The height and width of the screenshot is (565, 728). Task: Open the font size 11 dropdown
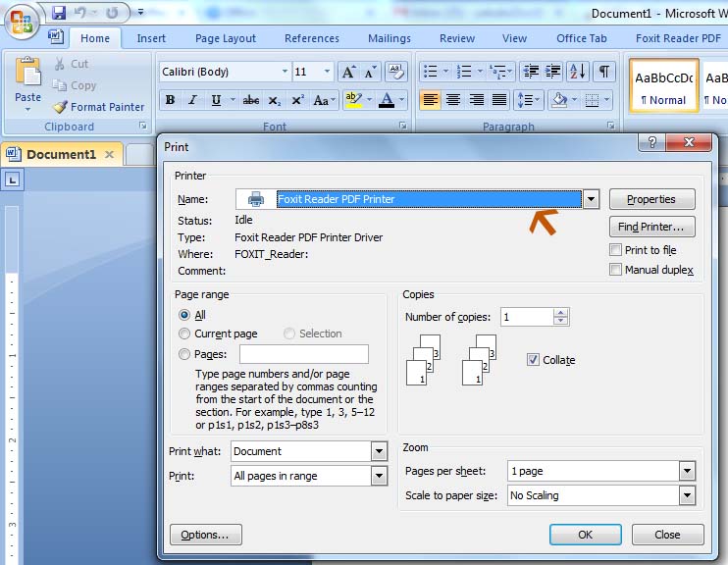coord(327,72)
